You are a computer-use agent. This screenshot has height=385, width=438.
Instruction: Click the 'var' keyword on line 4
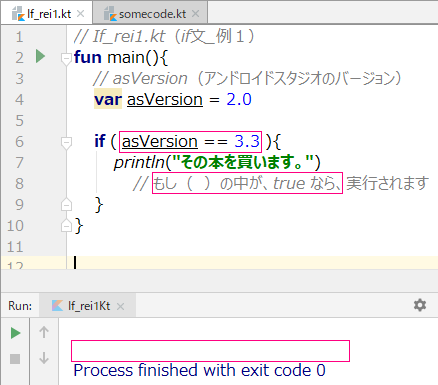pyautogui.click(x=108, y=99)
